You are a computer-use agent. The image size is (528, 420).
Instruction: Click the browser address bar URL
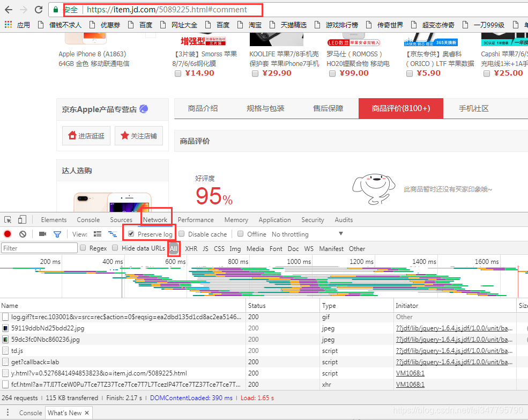(x=167, y=10)
